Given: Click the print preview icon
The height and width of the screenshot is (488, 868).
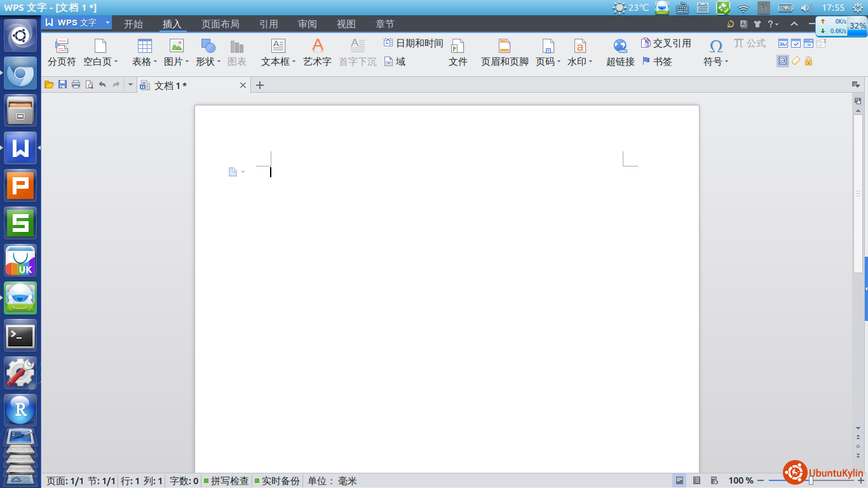Looking at the screenshot, I should point(89,85).
